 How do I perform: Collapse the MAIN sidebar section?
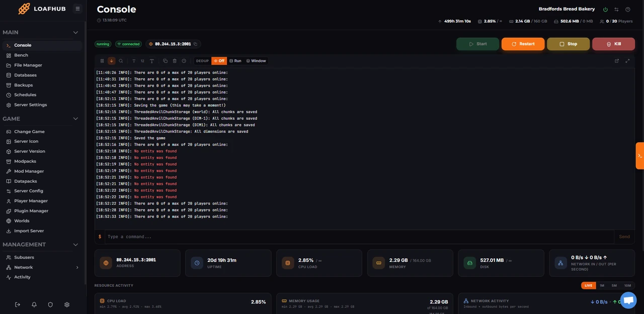point(76,33)
